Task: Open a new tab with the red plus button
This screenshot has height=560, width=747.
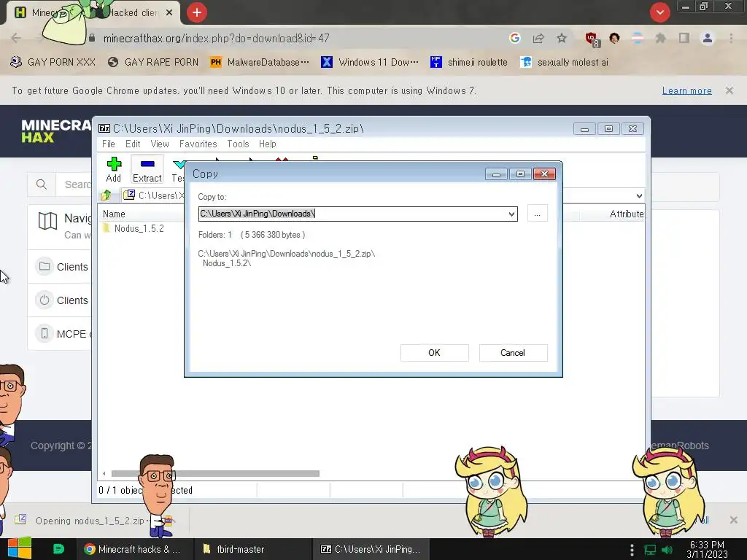Action: coord(197,12)
